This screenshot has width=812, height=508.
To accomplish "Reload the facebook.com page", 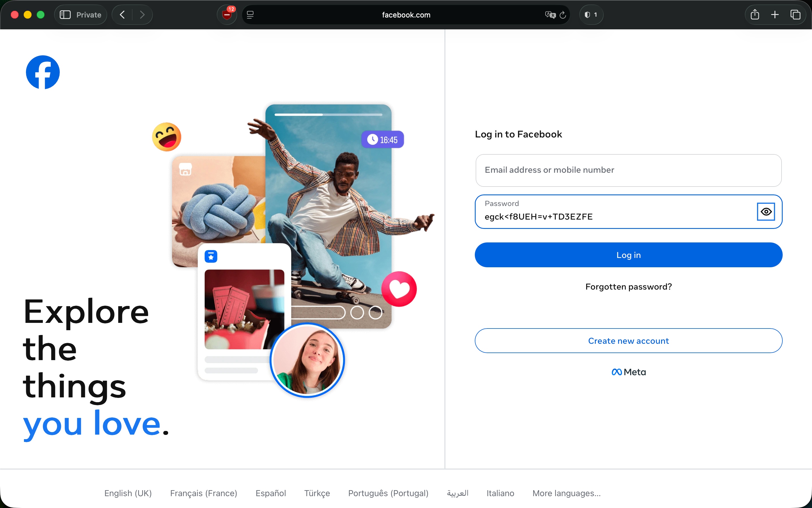I will pos(563,15).
